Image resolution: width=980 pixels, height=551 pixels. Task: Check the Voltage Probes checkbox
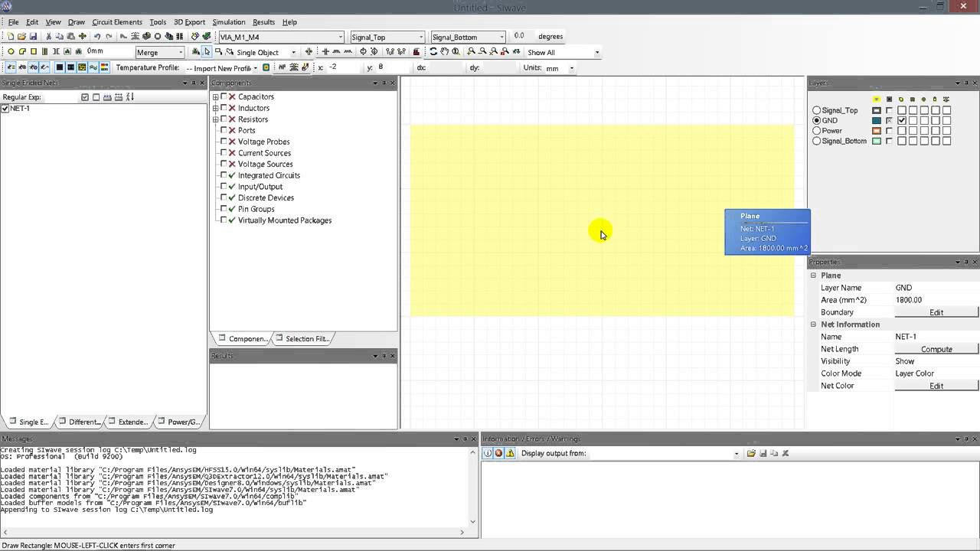[x=224, y=142]
